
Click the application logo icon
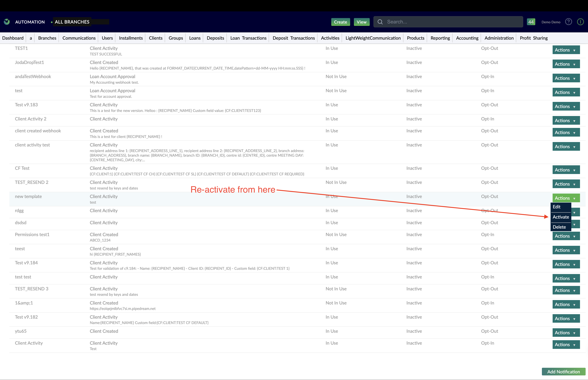coord(7,22)
